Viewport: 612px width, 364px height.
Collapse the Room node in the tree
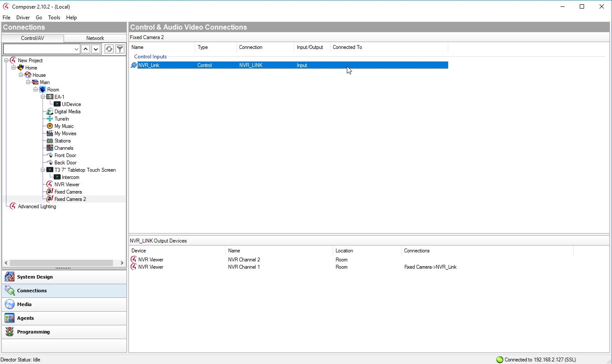tap(36, 90)
